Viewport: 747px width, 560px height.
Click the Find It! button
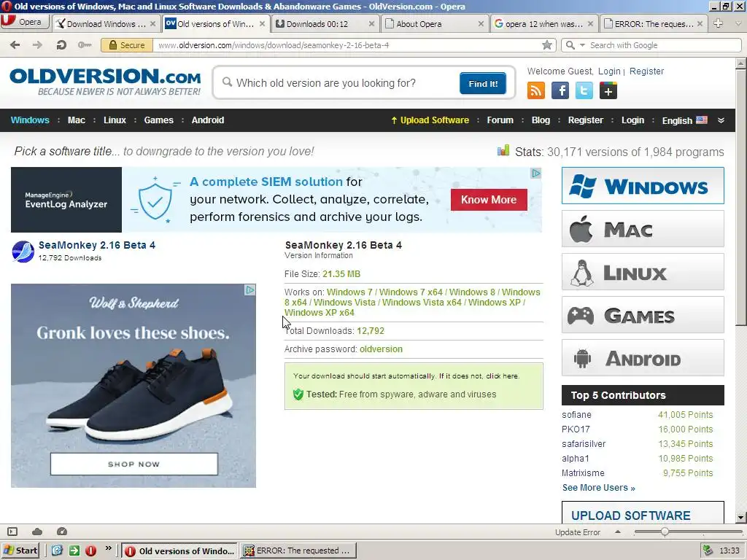click(483, 83)
